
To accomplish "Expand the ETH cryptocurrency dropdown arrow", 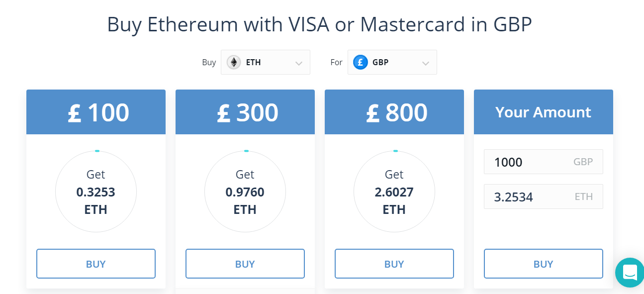I will pos(298,63).
